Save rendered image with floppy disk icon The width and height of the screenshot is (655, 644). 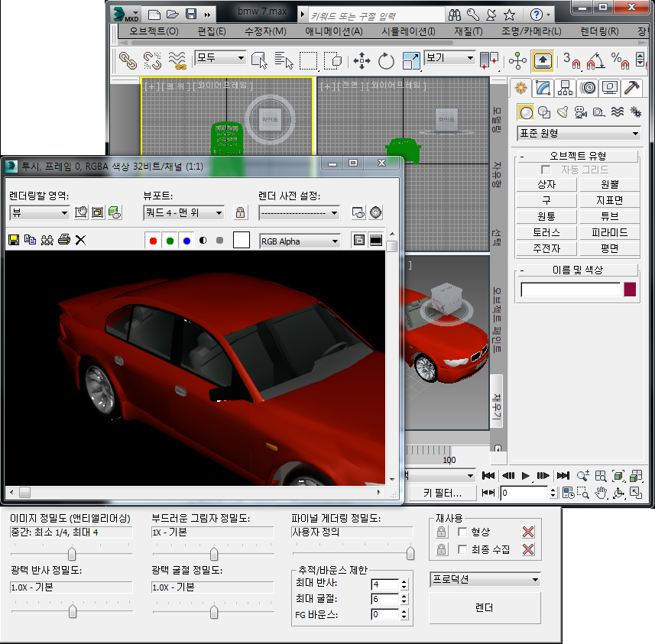[14, 240]
